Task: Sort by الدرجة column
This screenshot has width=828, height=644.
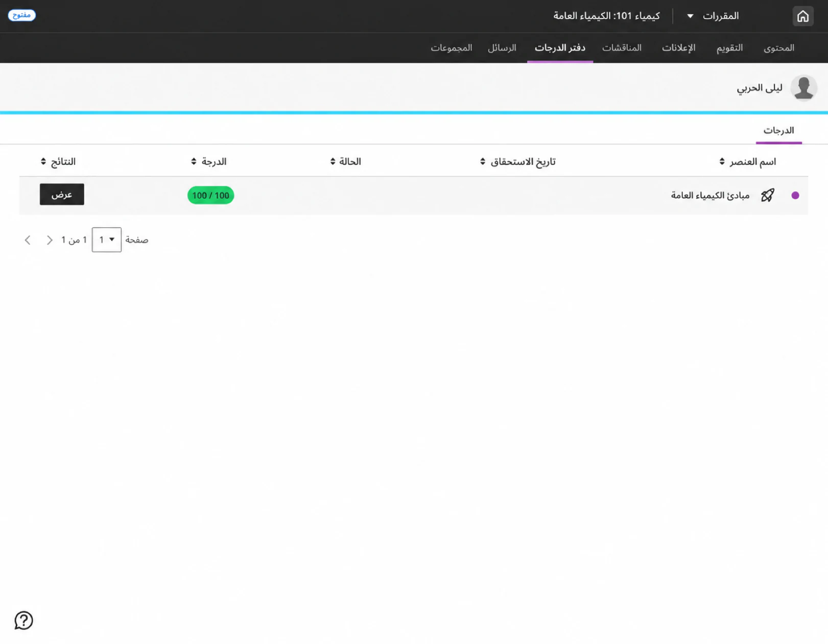Action: [x=208, y=161]
